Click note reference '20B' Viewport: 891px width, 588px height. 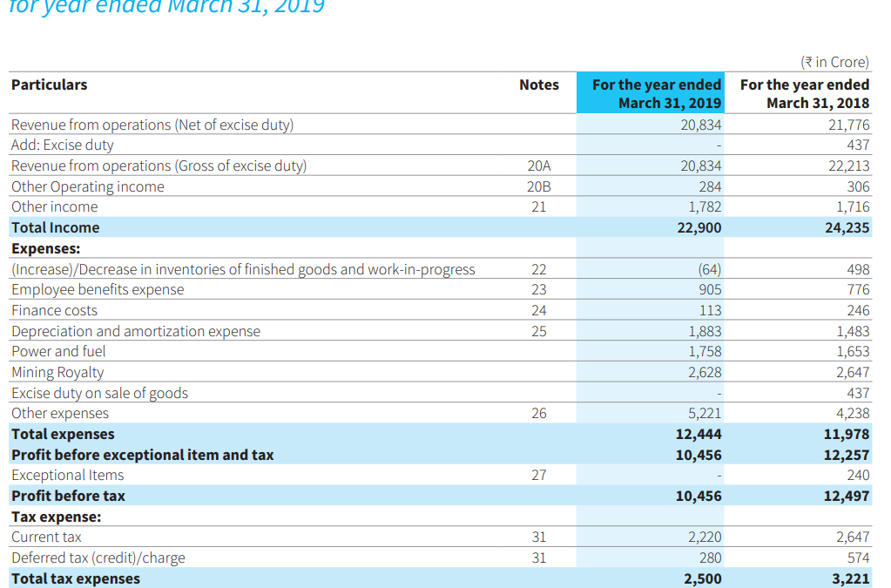(538, 186)
